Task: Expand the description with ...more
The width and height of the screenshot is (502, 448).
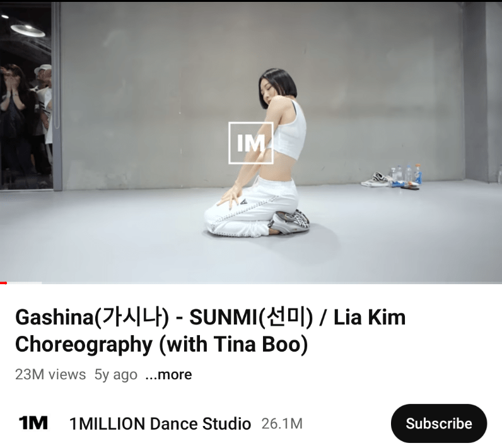Action: coord(168,374)
